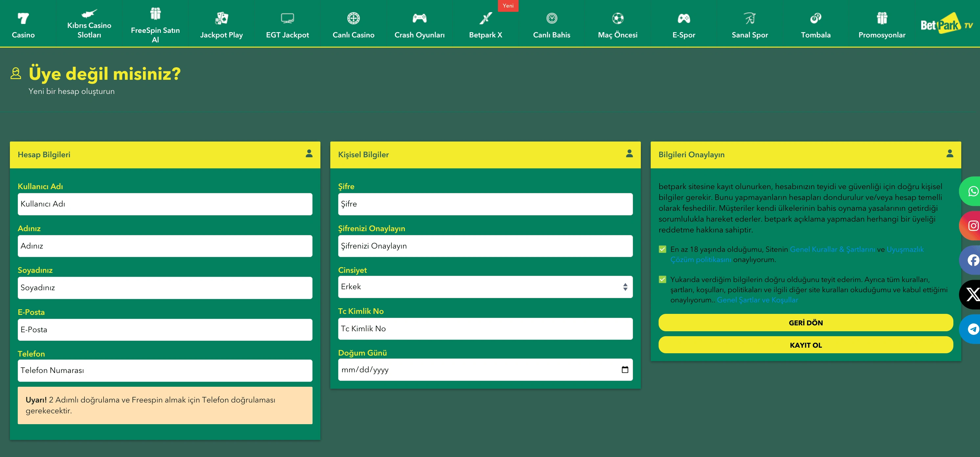Viewport: 980px width, 457px height.
Task: Open the Cinsiyet gender dropdown
Action: [485, 287]
